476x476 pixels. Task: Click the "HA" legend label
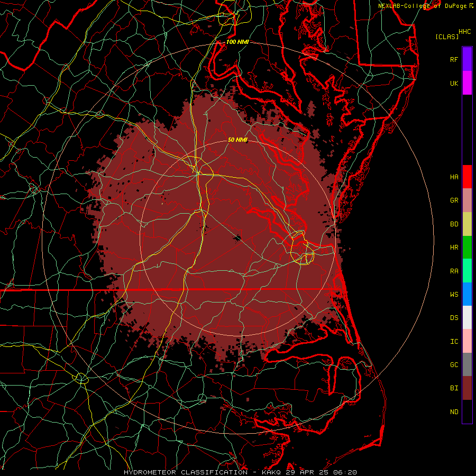[454, 177]
